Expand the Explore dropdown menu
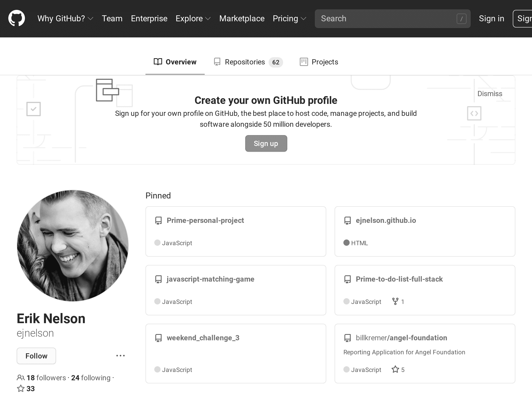Screen dimensions: 532x399 [x=193, y=18]
